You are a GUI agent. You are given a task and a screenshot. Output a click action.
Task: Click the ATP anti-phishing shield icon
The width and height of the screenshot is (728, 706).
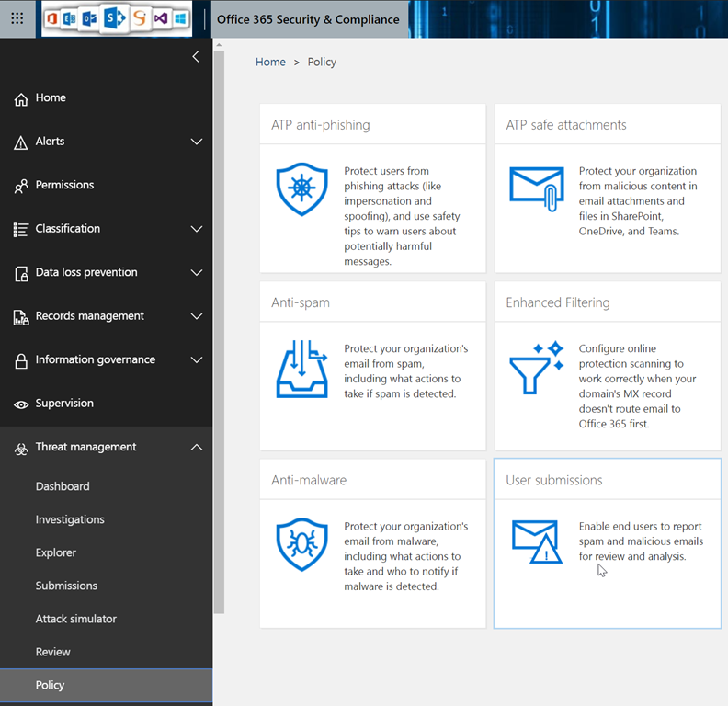pos(301,188)
